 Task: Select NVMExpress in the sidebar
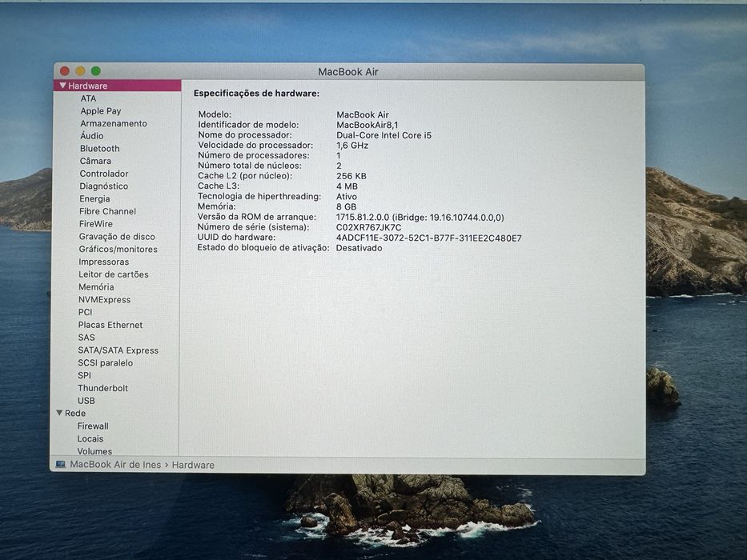pos(104,299)
